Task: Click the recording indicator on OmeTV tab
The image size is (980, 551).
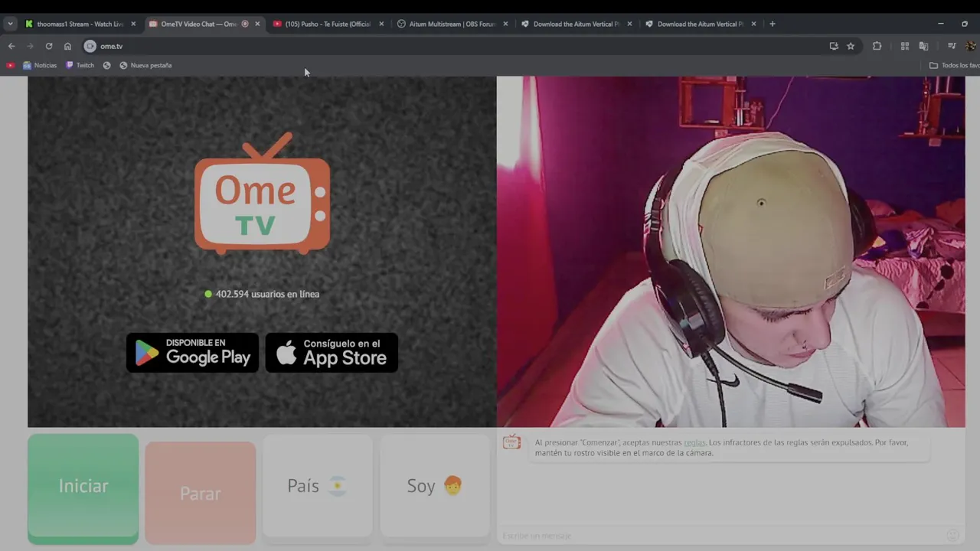Action: (245, 24)
